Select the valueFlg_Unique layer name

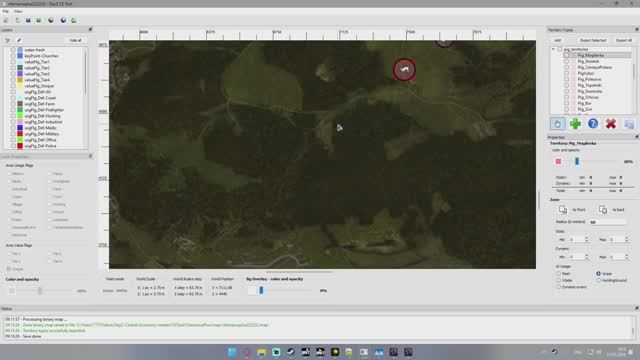click(x=39, y=86)
